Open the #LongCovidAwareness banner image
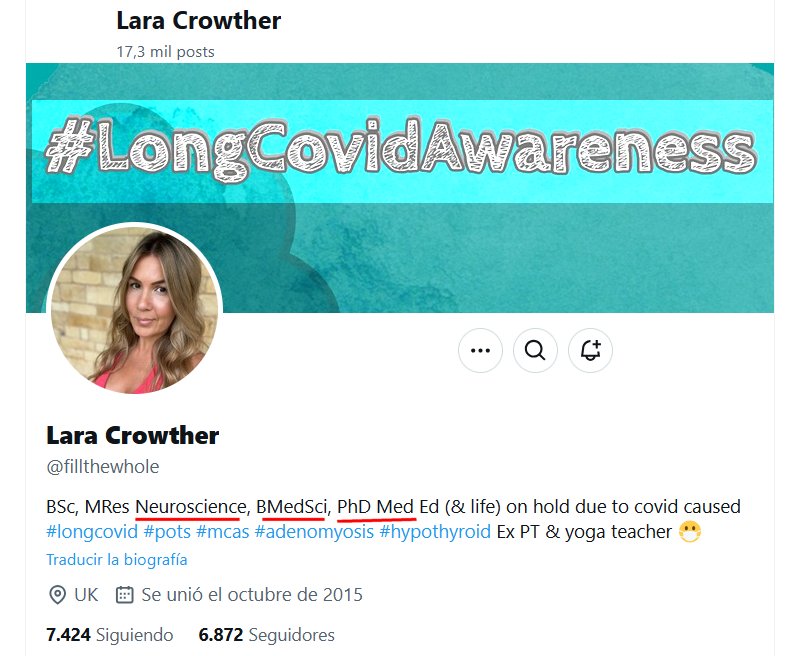The width and height of the screenshot is (792, 656). point(400,188)
